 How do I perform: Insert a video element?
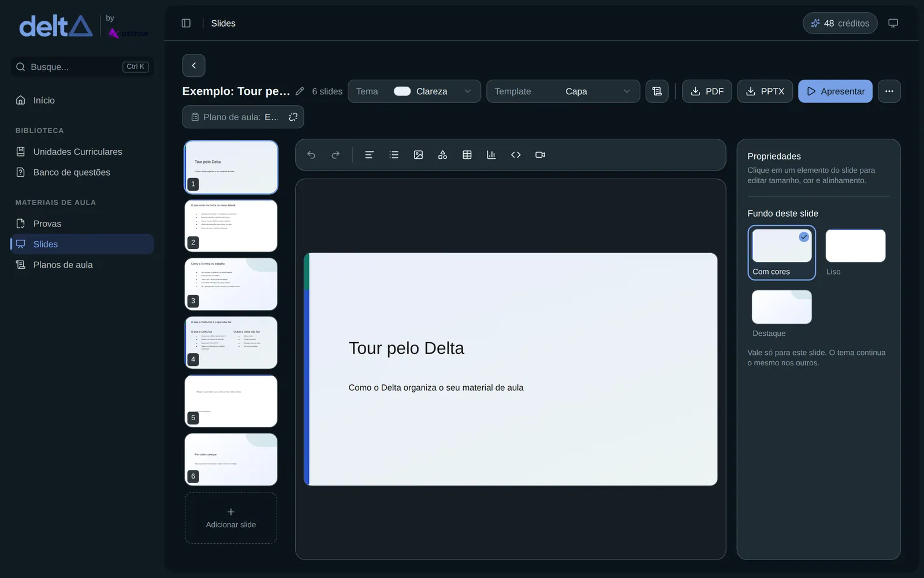pos(541,155)
